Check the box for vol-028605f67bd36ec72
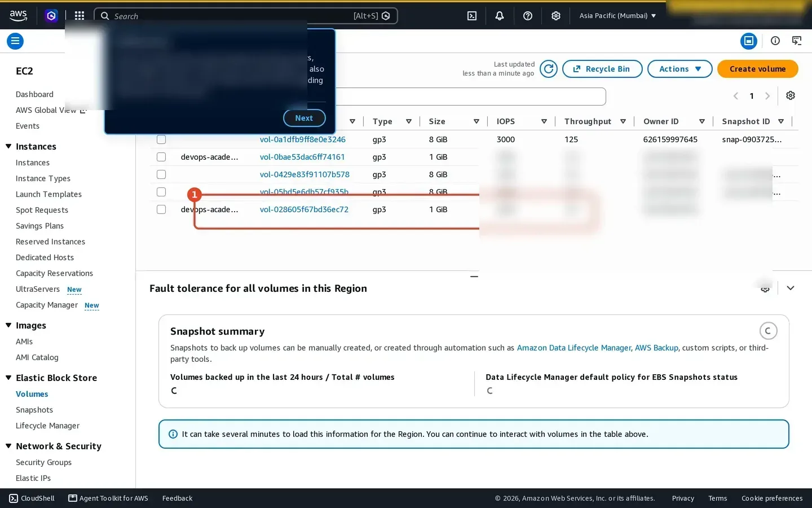 [x=161, y=209]
